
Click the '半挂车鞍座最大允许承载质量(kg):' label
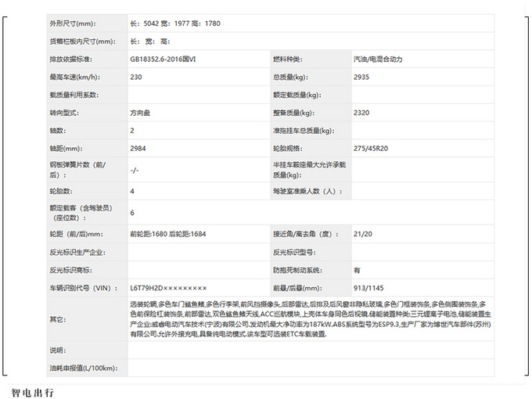(x=309, y=170)
